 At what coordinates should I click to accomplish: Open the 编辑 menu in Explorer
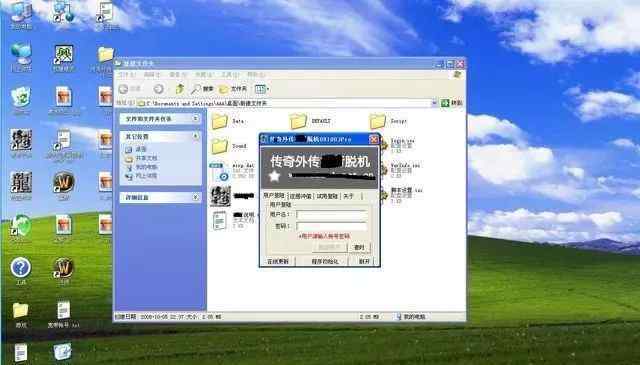152,75
